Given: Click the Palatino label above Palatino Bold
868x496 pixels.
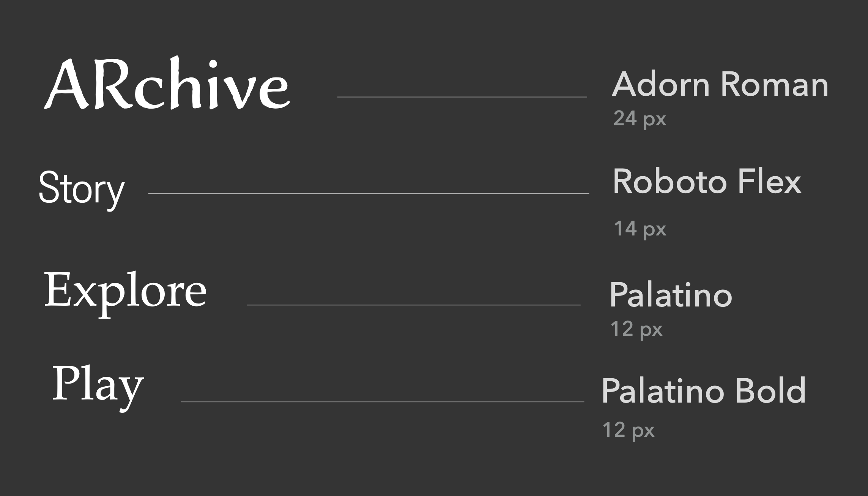Looking at the screenshot, I should pyautogui.click(x=671, y=295).
